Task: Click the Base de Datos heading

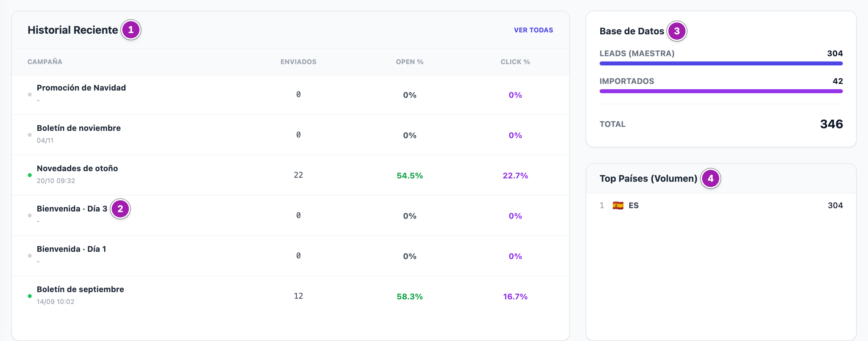Action: [x=631, y=31]
